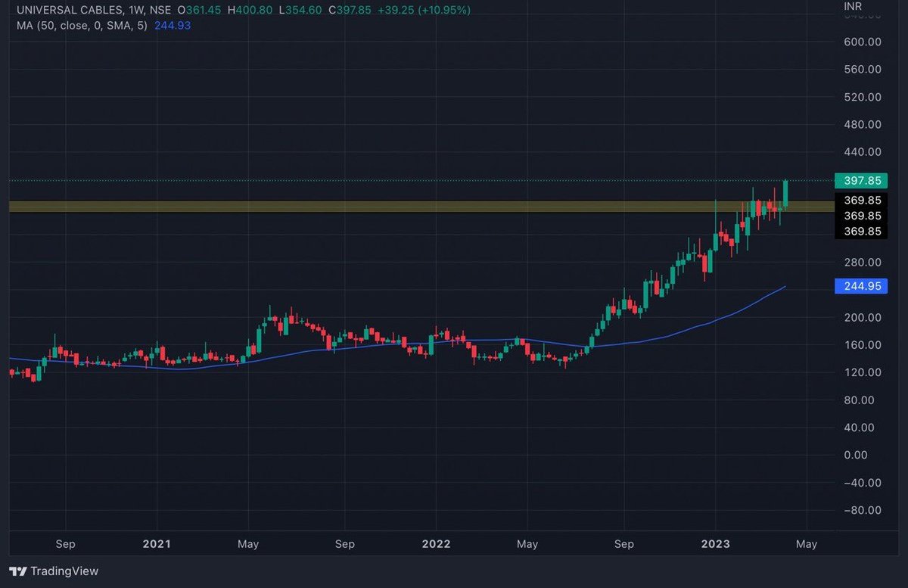Click the 2021 label on time axis
This screenshot has width=908, height=588.
tap(157, 544)
